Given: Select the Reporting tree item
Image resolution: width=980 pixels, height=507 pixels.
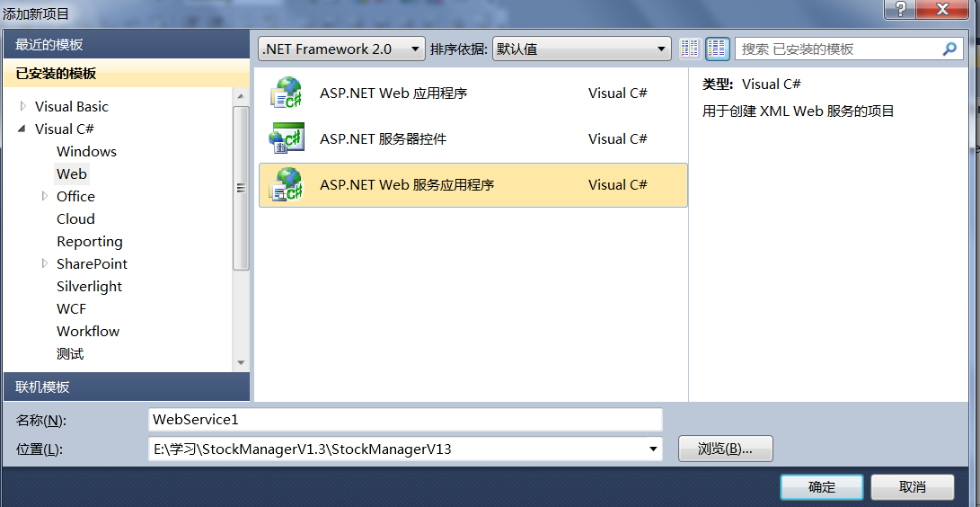Looking at the screenshot, I should [x=89, y=241].
